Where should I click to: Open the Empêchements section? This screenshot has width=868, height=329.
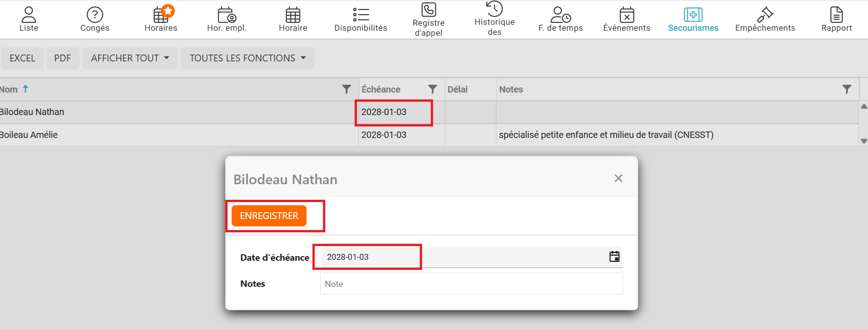(x=765, y=19)
